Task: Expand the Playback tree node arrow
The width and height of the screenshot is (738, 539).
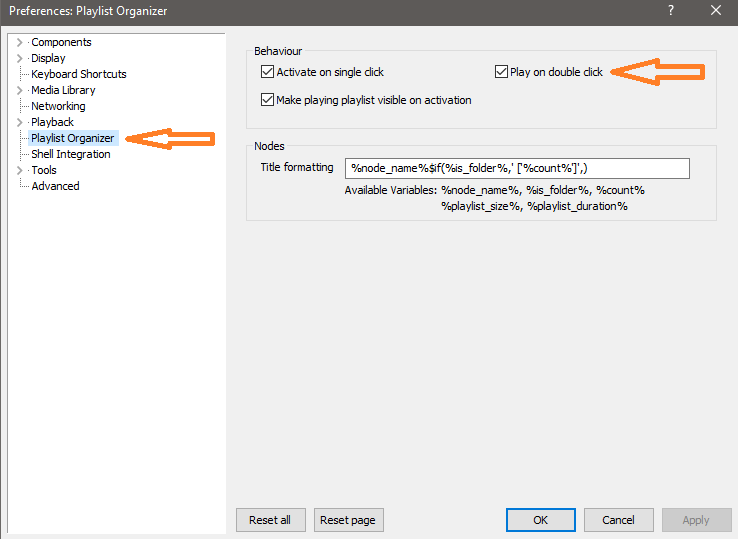Action: click(19, 122)
